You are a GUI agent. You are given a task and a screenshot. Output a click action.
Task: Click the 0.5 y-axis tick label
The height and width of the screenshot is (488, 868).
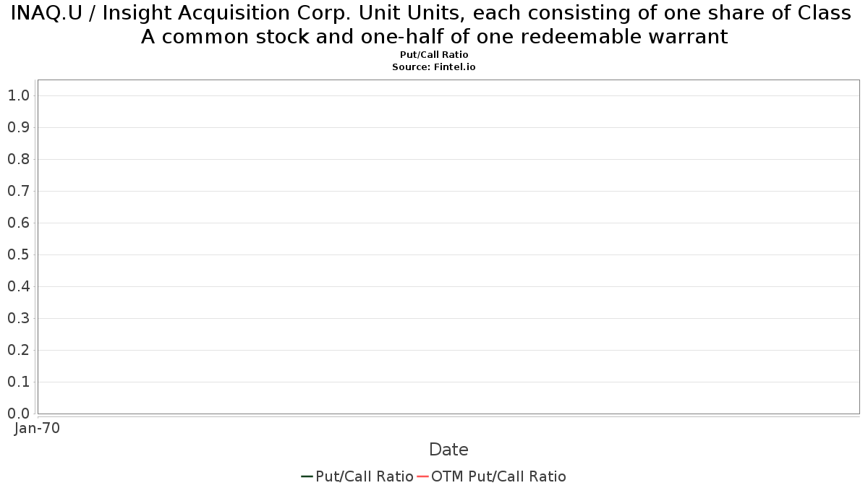pos(19,254)
